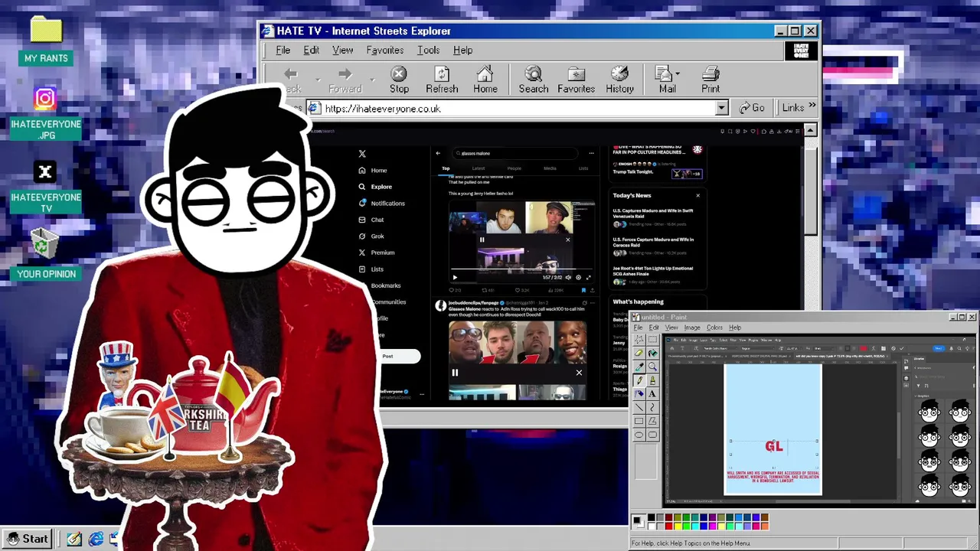Select the Ellipse tool in Paint

coord(639,435)
